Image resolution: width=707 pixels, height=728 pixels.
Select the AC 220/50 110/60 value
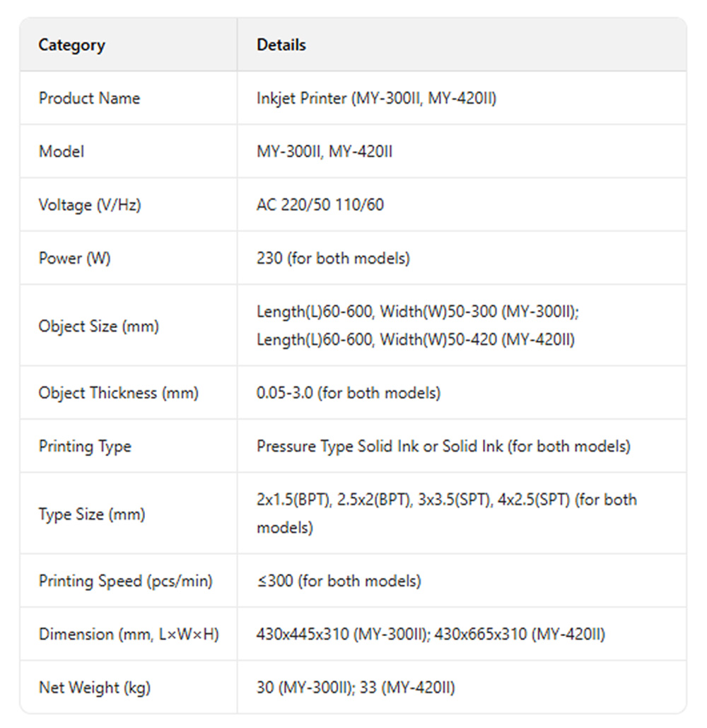(x=320, y=205)
